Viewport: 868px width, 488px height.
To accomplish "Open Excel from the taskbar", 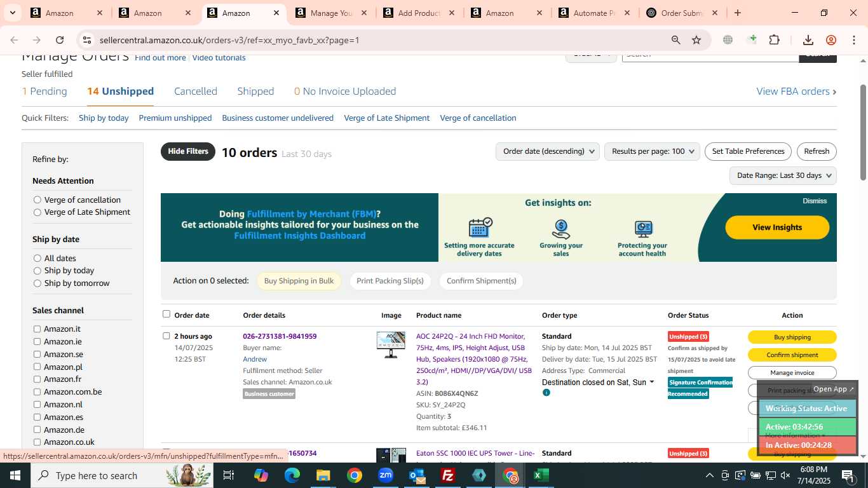I will [541, 475].
